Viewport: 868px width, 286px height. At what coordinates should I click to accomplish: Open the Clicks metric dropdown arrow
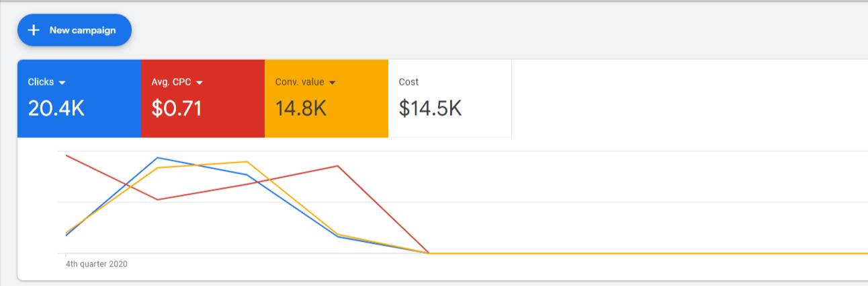62,83
